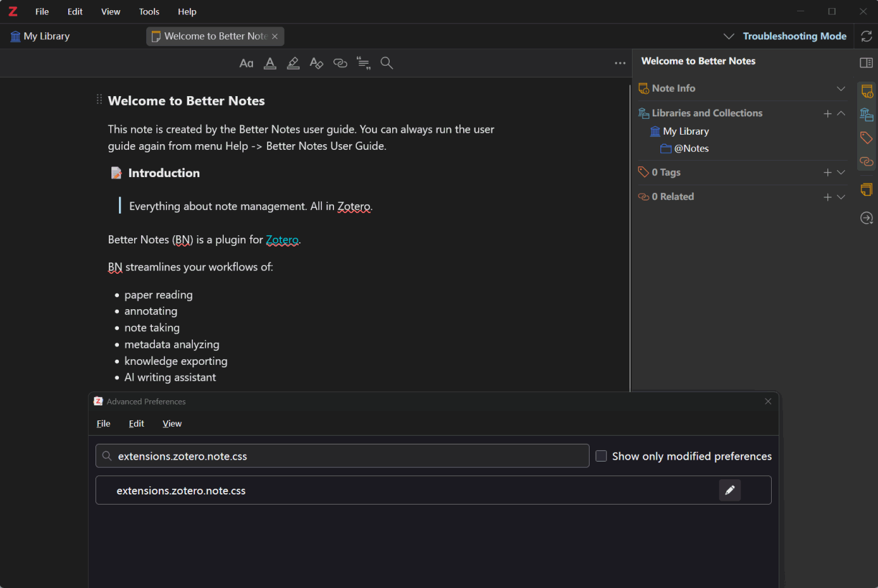Add a tag with plus button
Image resolution: width=878 pixels, height=588 pixels.
pyautogui.click(x=827, y=173)
